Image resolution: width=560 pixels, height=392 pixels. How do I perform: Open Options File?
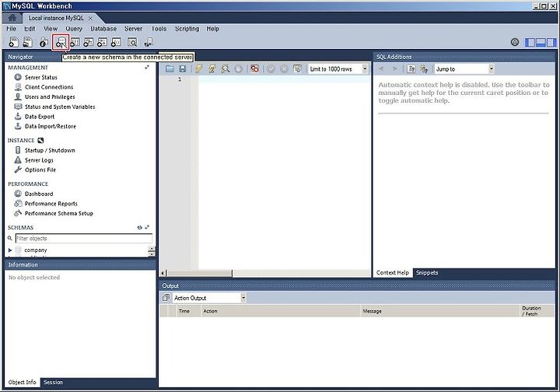(x=40, y=170)
